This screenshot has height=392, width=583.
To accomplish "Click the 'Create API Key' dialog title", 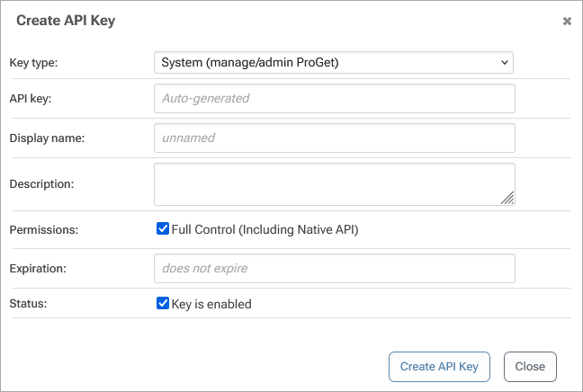I will 66,20.
